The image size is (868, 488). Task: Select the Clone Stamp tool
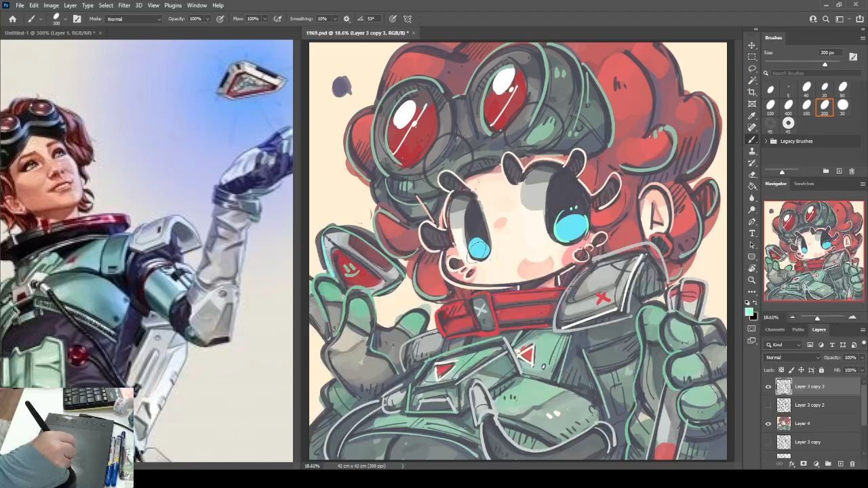[752, 151]
